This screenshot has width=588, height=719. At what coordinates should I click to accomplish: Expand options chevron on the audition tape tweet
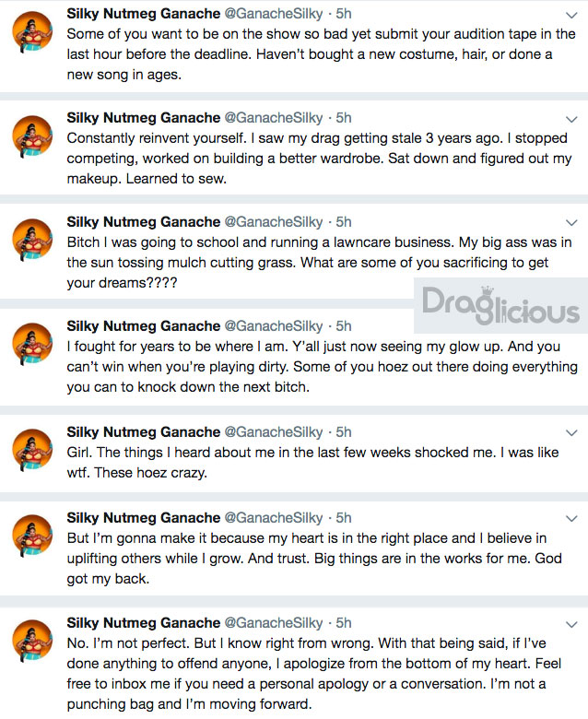(571, 15)
